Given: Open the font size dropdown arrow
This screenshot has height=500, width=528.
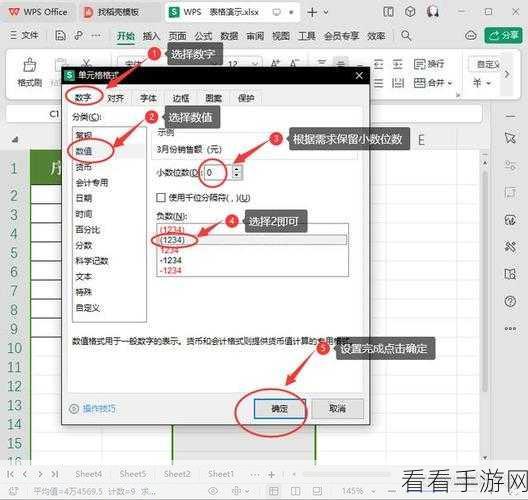Looking at the screenshot, I should [256, 63].
